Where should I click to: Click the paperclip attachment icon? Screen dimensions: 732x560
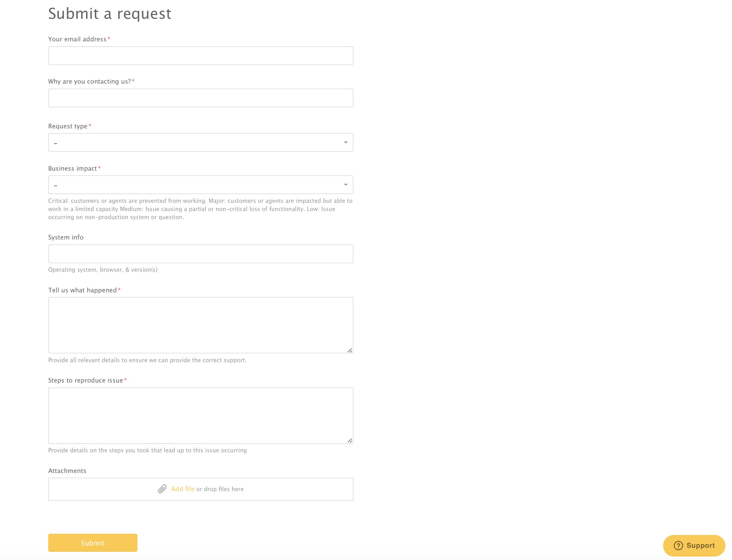(x=162, y=489)
